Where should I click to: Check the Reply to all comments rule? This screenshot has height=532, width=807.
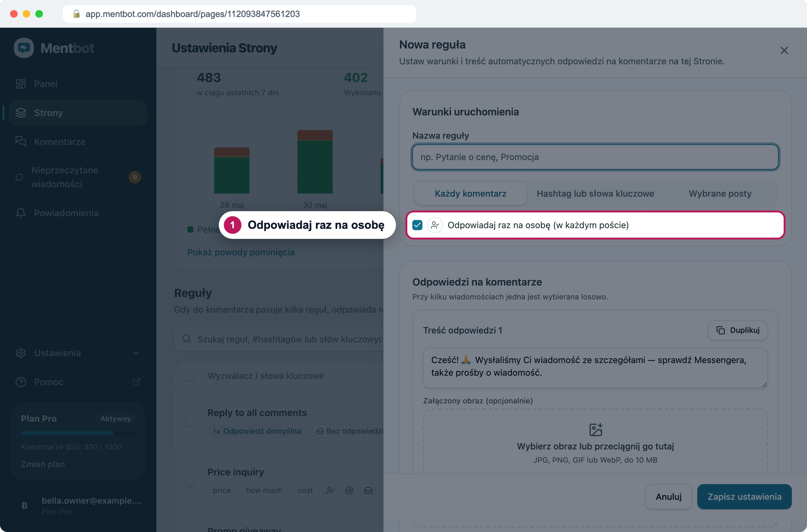pyautogui.click(x=190, y=421)
